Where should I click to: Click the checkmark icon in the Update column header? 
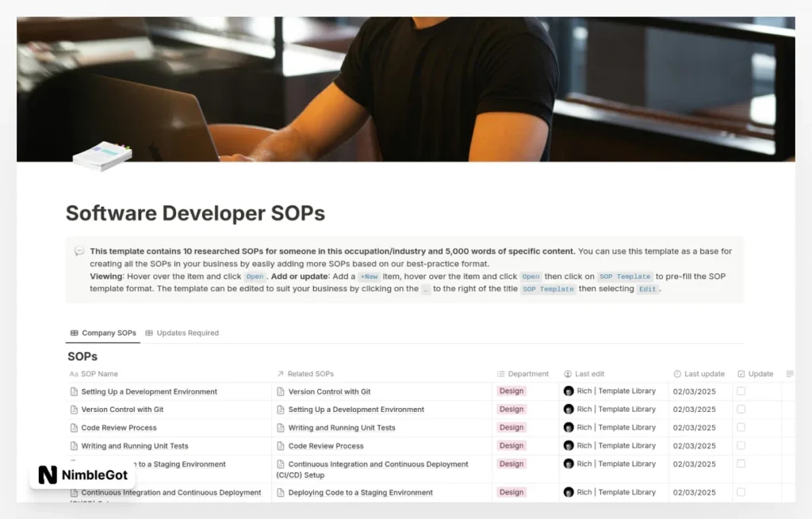(743, 373)
